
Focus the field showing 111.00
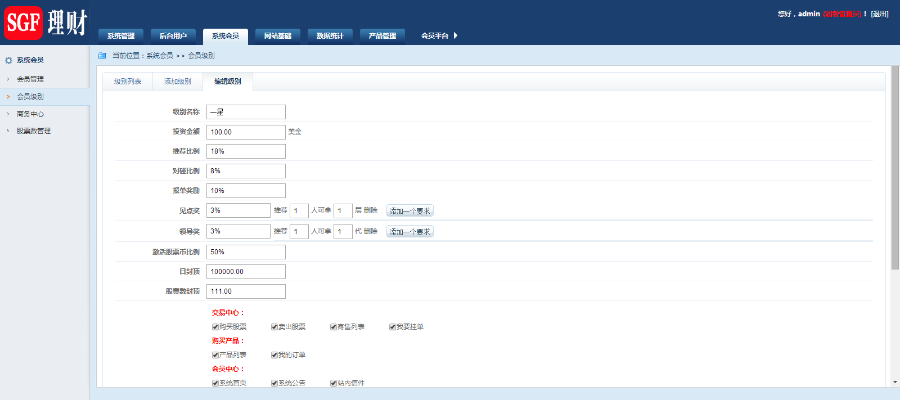pos(246,292)
